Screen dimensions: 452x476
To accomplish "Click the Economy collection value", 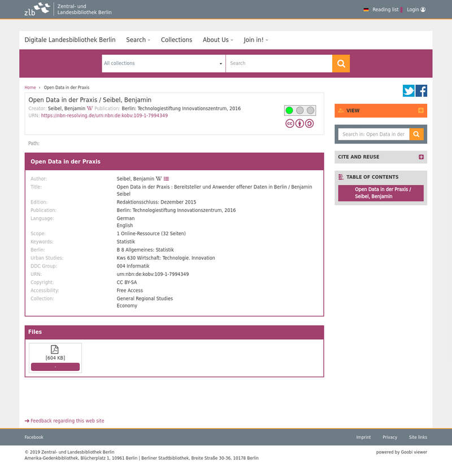I will [x=127, y=306].
